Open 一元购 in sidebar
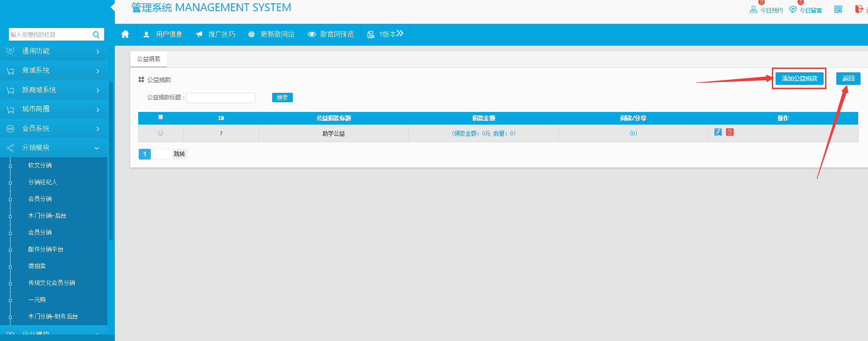Viewport: 868px width, 341px height. 37,299
